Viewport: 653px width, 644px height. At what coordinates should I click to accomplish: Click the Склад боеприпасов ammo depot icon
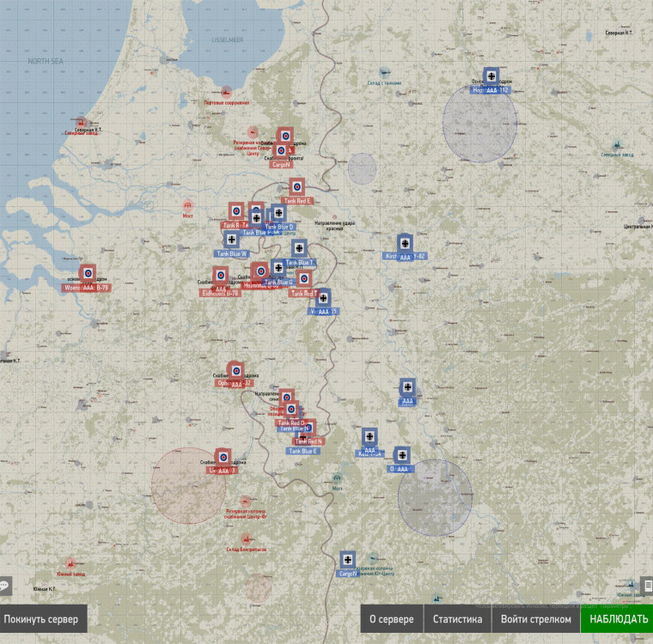(x=246, y=539)
